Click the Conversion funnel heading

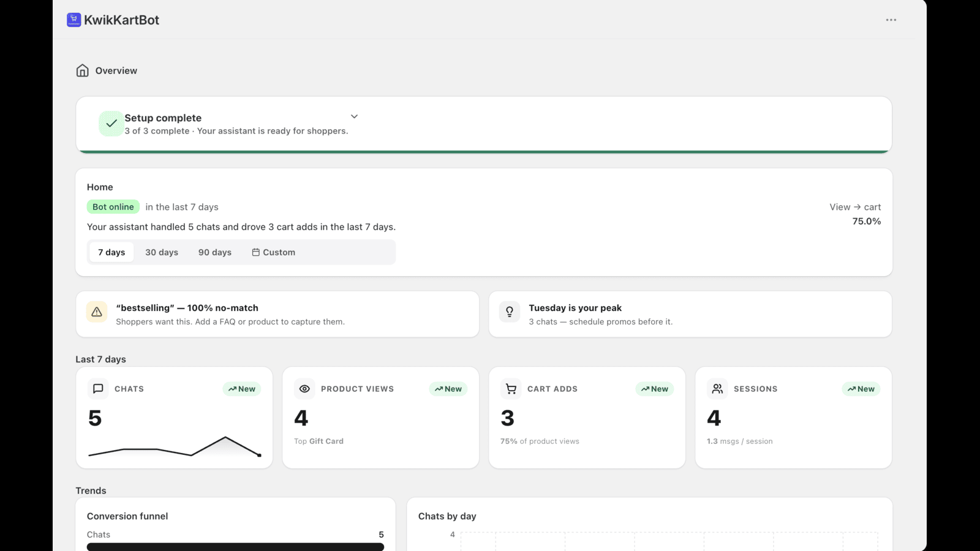tap(127, 516)
